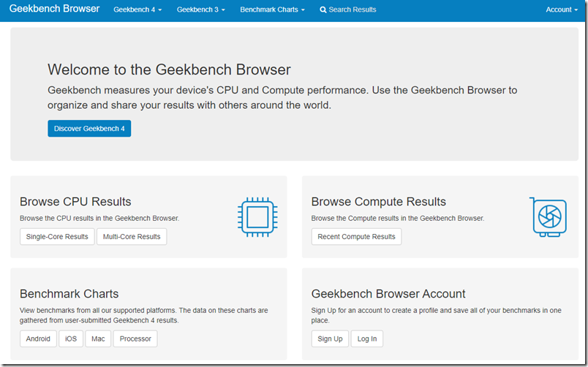The width and height of the screenshot is (588, 367).
Task: Select the Android benchmark chart button
Action: click(x=38, y=338)
